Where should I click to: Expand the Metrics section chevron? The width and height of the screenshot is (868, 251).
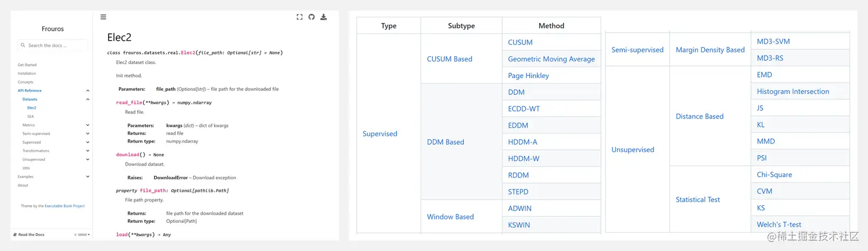click(88, 125)
